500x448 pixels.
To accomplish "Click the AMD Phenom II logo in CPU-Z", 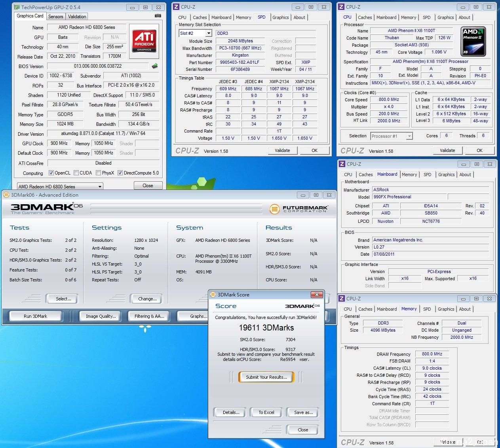I will [x=473, y=41].
